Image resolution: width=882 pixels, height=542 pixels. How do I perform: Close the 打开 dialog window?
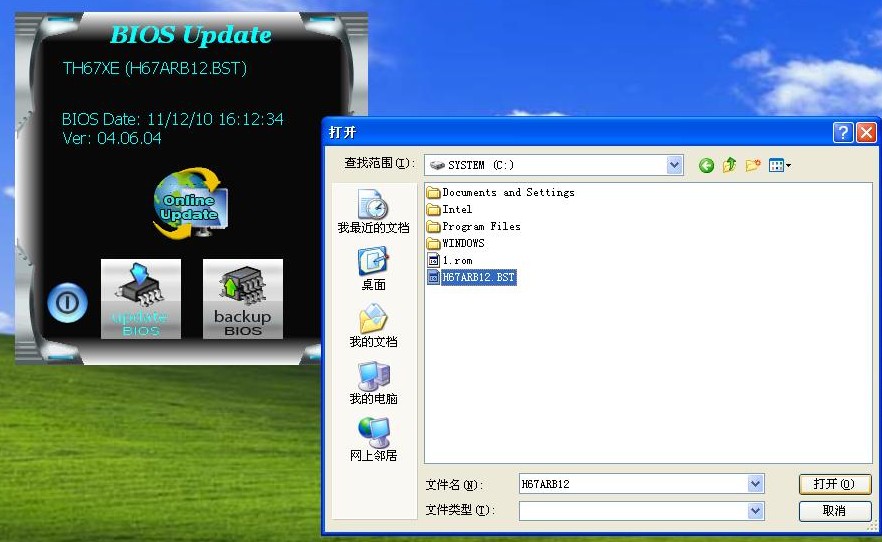(866, 133)
